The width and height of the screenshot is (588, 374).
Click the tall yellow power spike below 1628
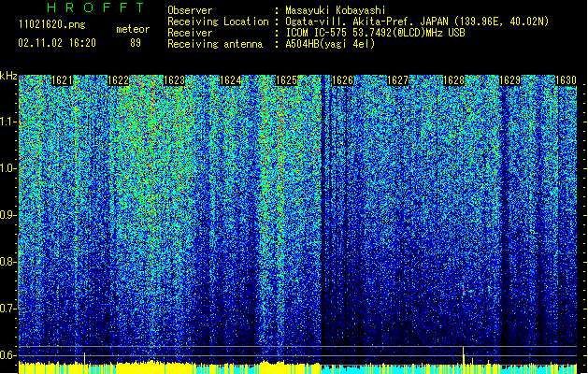464,355
